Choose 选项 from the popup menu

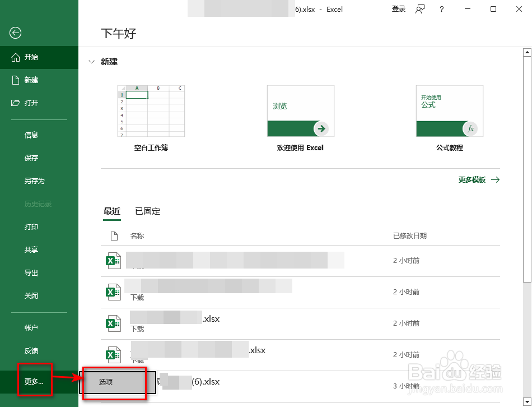point(118,382)
